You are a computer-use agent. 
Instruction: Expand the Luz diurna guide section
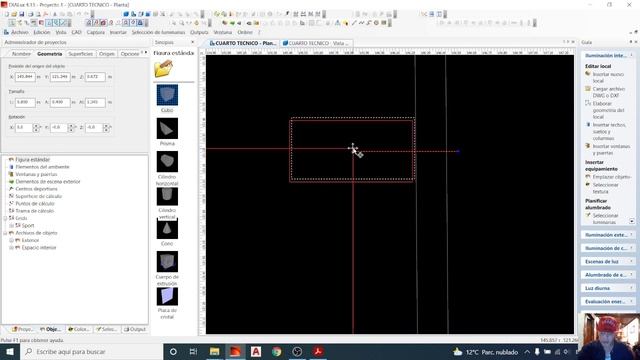click(x=607, y=288)
